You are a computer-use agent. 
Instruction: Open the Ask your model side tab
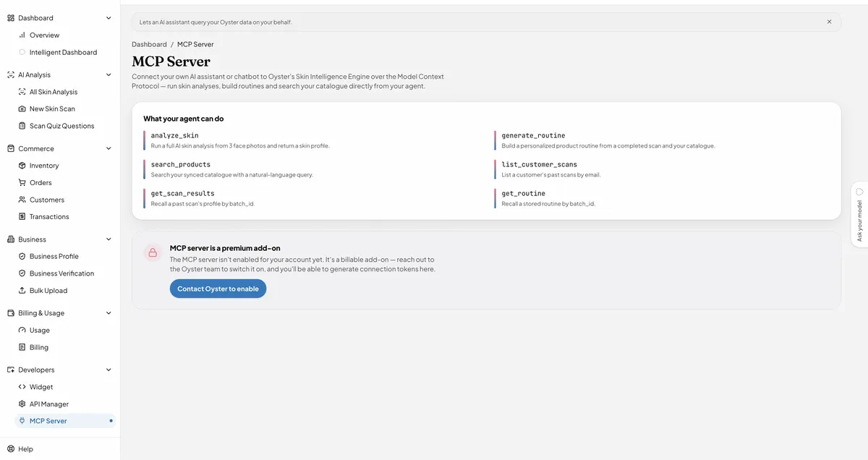(x=859, y=214)
